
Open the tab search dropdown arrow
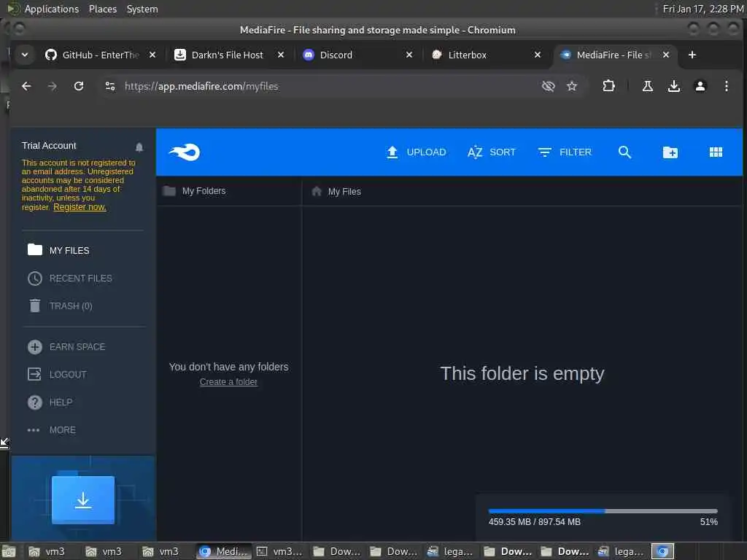[25, 55]
